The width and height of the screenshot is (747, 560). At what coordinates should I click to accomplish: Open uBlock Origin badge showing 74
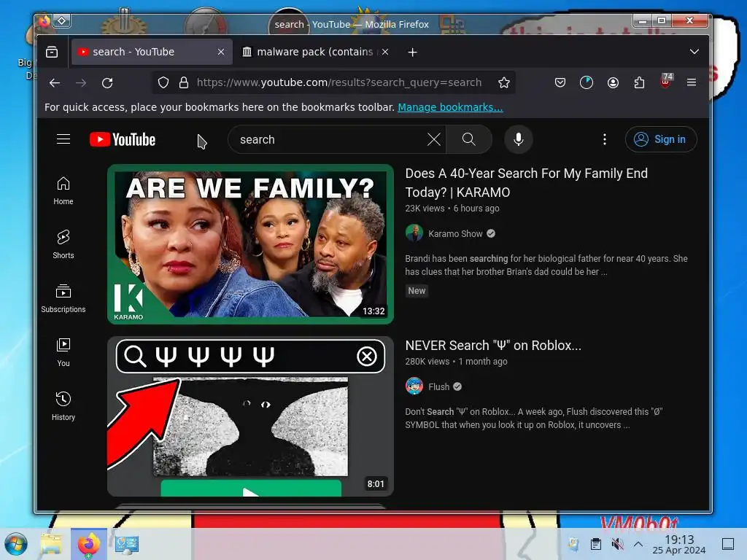[666, 82]
